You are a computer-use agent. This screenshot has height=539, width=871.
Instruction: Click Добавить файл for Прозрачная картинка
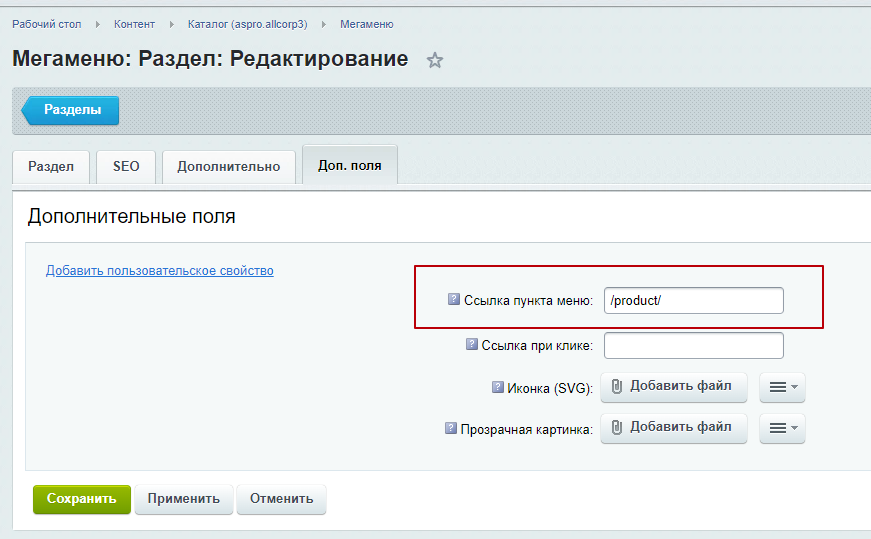point(673,427)
